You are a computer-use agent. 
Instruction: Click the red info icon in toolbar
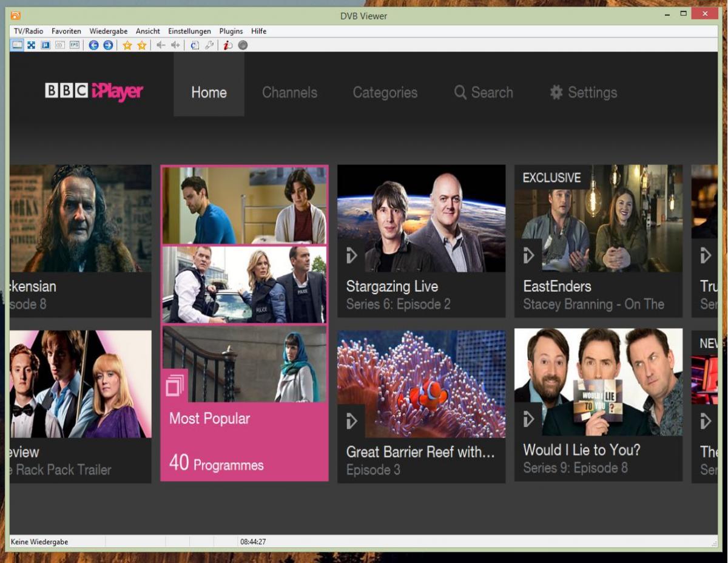[x=228, y=45]
